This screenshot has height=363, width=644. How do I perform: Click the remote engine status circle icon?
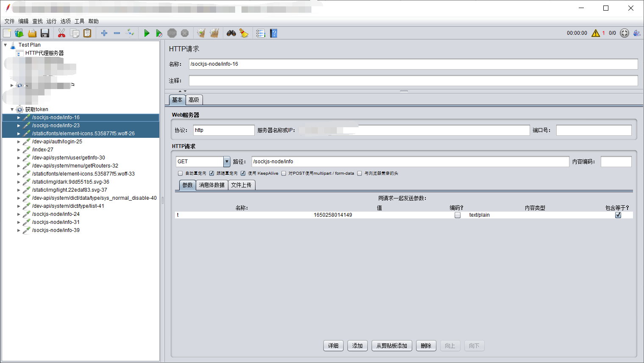click(x=625, y=33)
